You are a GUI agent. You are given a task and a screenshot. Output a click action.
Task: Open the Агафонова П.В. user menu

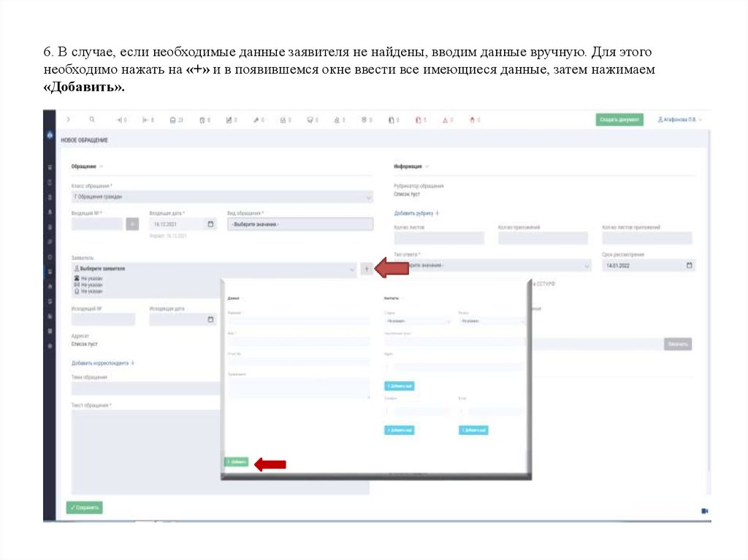[680, 119]
